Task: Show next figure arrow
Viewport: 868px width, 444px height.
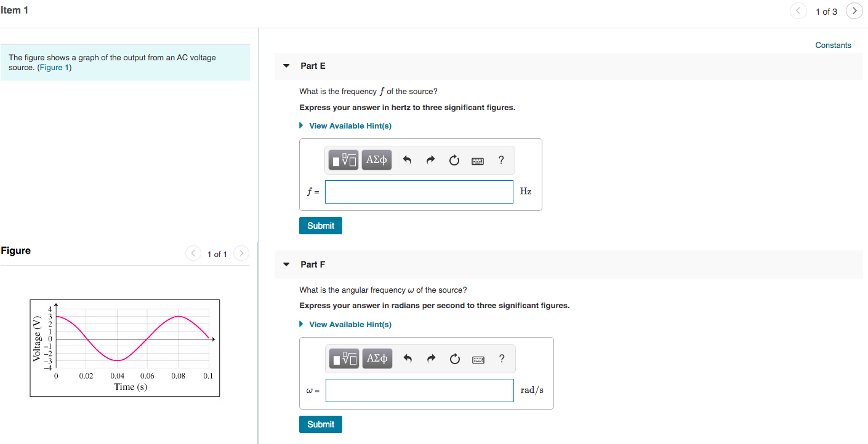Action: click(241, 253)
